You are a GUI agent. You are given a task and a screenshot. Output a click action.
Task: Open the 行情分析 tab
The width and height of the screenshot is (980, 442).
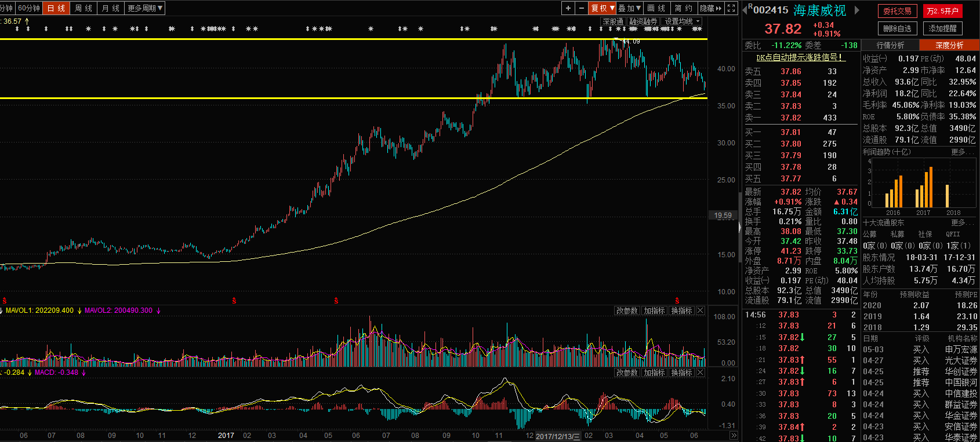click(x=890, y=45)
